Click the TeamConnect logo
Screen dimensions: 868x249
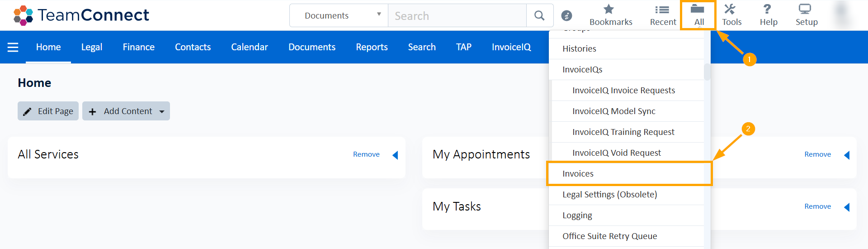tap(81, 15)
